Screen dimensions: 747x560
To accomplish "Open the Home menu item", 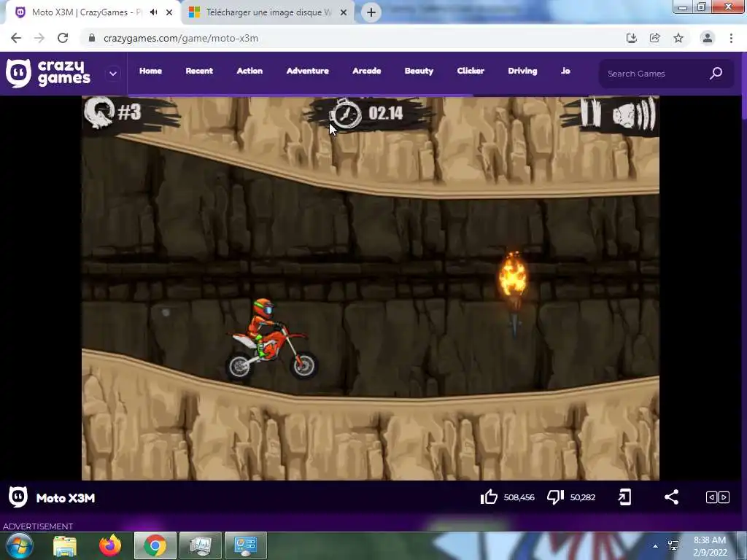I will pos(150,71).
